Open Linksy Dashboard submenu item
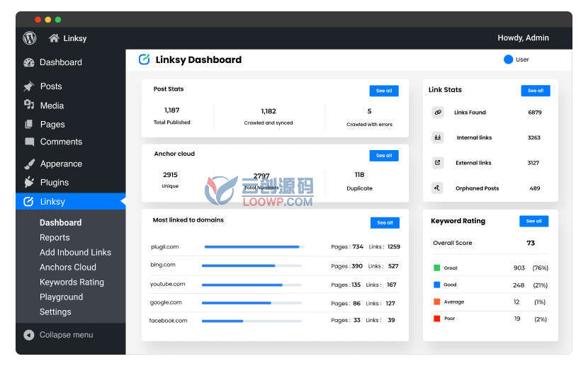 (x=60, y=222)
